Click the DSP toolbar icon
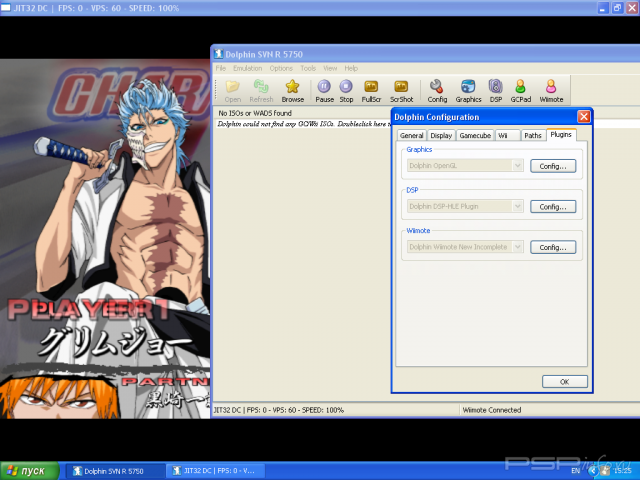This screenshot has width=640, height=480. [x=495, y=87]
